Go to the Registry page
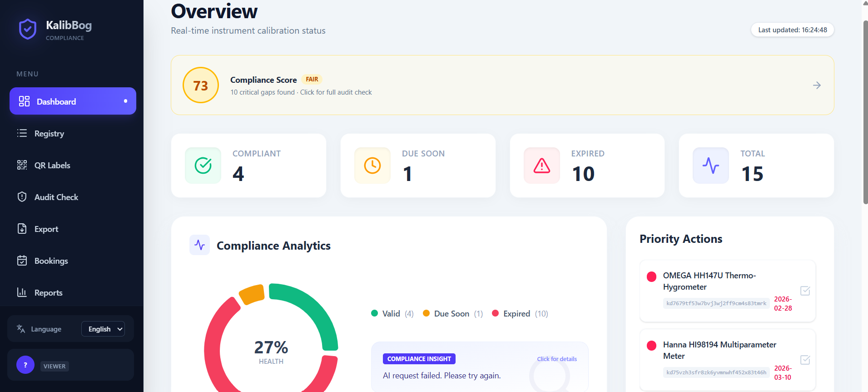Viewport: 868px width, 392px height. coord(73,133)
